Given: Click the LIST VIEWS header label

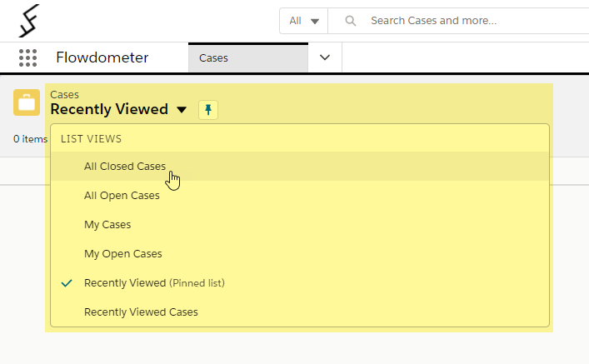Looking at the screenshot, I should coord(92,139).
